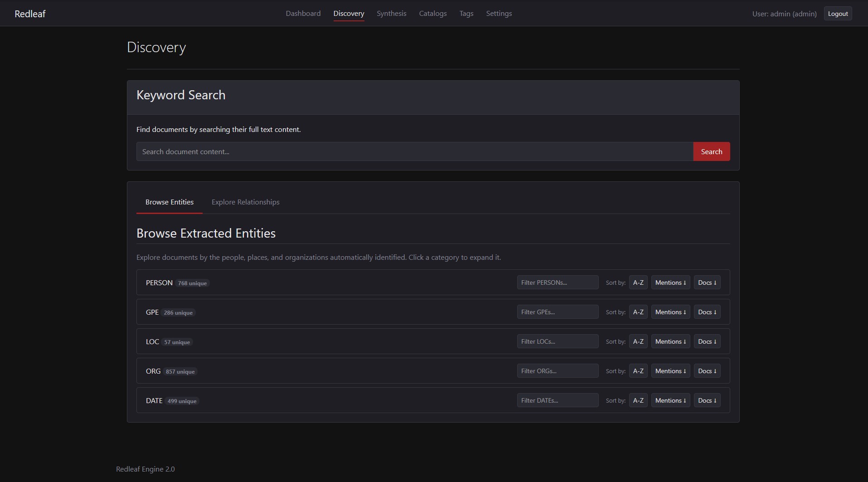Sort DATE entities by Docs
The height and width of the screenshot is (482, 868).
[707, 400]
